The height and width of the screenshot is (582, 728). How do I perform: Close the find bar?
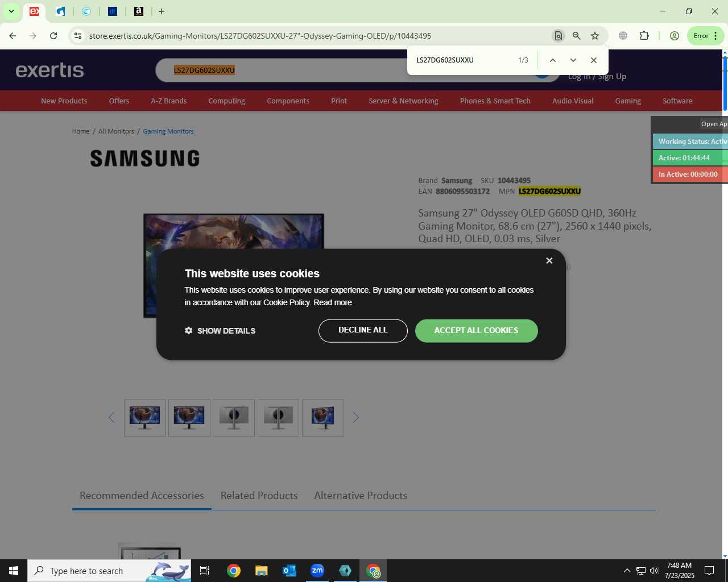point(593,60)
